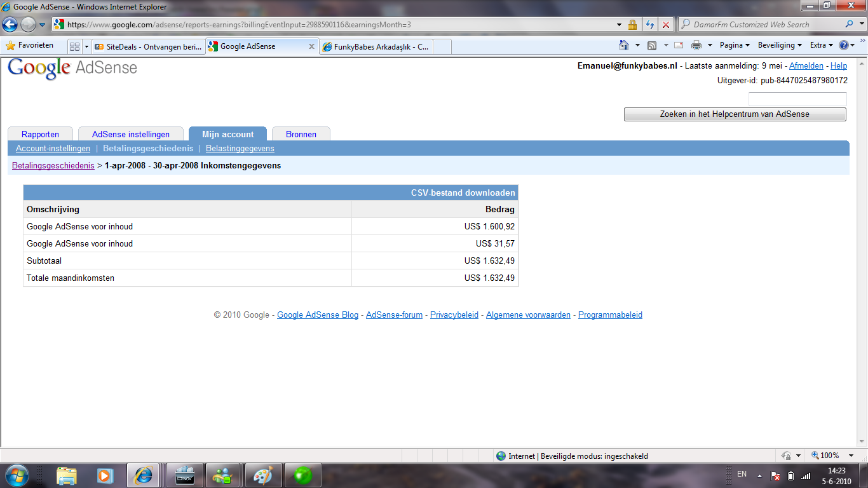Open the Extra menu

[x=822, y=45]
